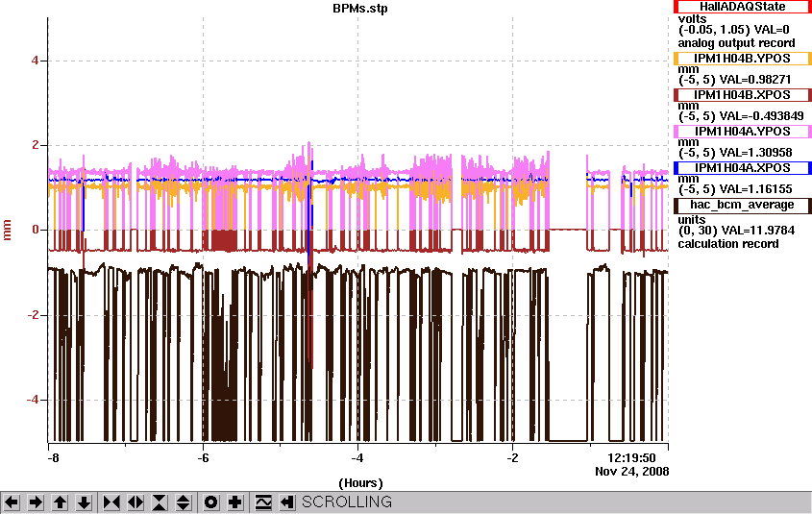This screenshot has width=812, height=514.
Task: Click the VAL=1.30958 readout text
Action: coord(756,153)
